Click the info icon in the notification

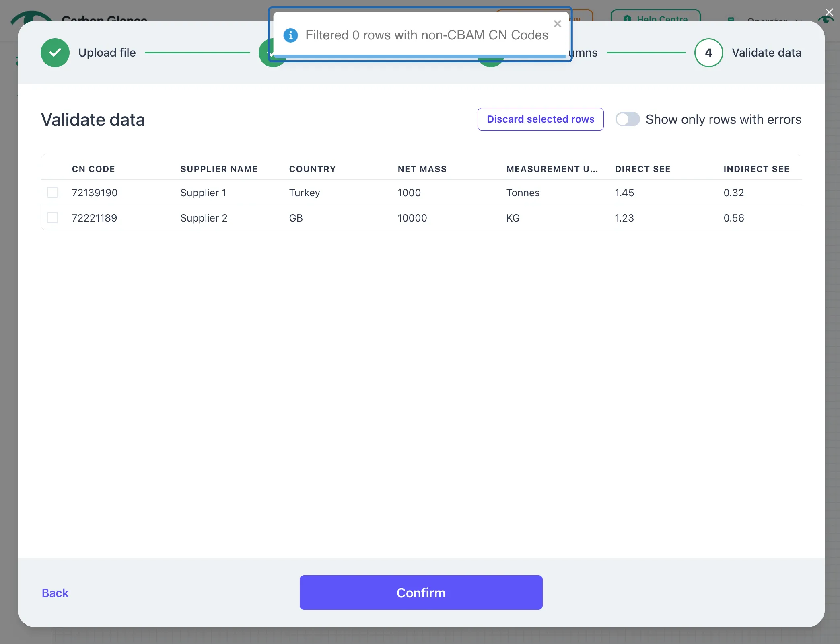tap(290, 35)
